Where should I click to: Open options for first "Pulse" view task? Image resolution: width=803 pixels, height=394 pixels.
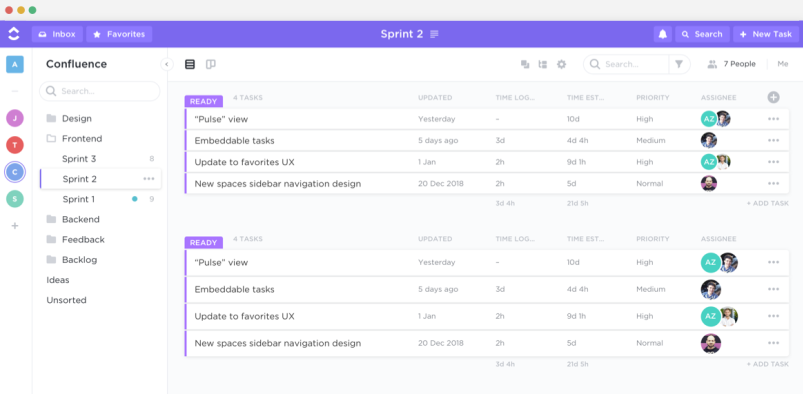pyautogui.click(x=773, y=119)
